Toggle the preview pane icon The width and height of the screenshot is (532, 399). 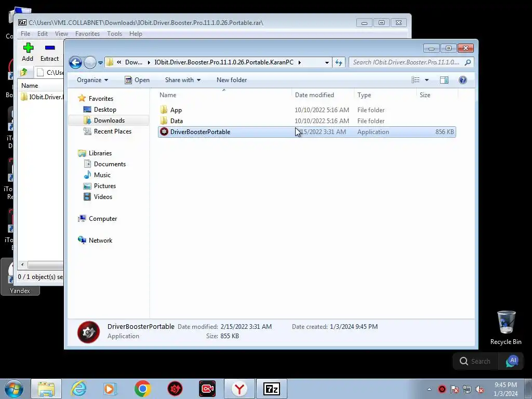click(x=444, y=80)
